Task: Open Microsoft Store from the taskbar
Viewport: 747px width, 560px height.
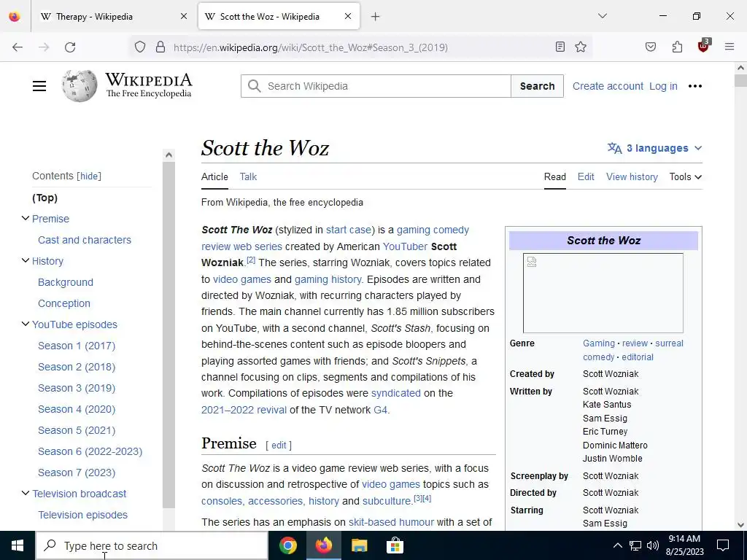Action: tap(395, 545)
